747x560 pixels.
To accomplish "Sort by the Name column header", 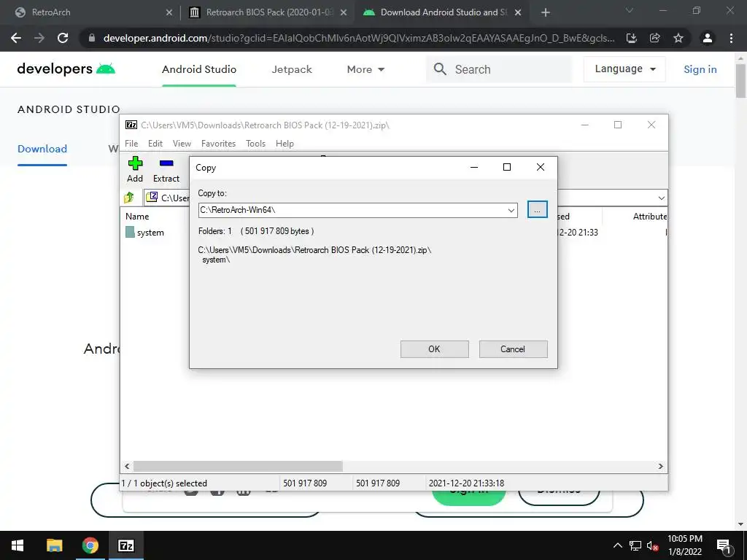I will [x=137, y=216].
